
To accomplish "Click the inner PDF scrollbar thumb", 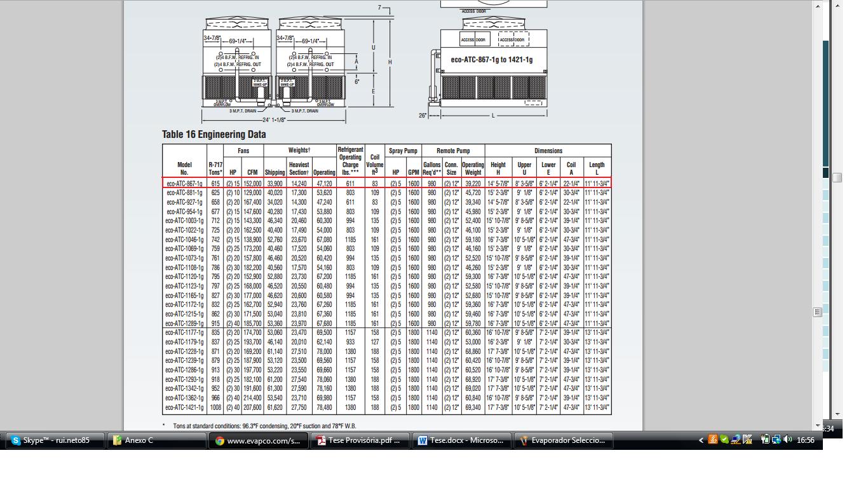I will [x=817, y=312].
